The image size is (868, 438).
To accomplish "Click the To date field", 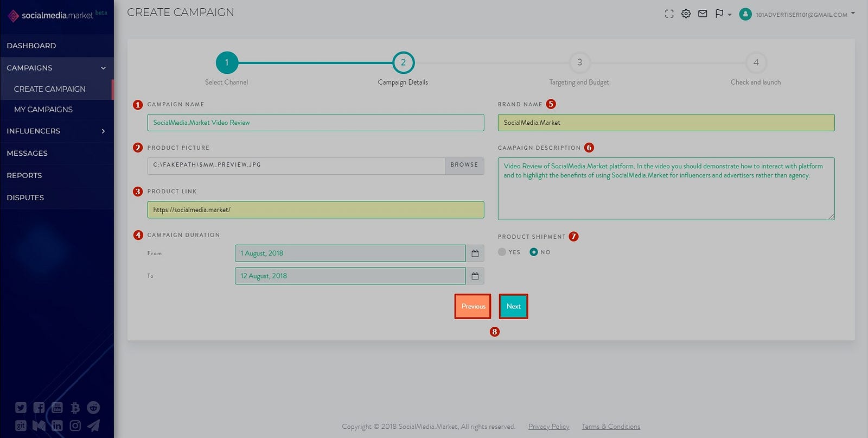I will (x=350, y=276).
